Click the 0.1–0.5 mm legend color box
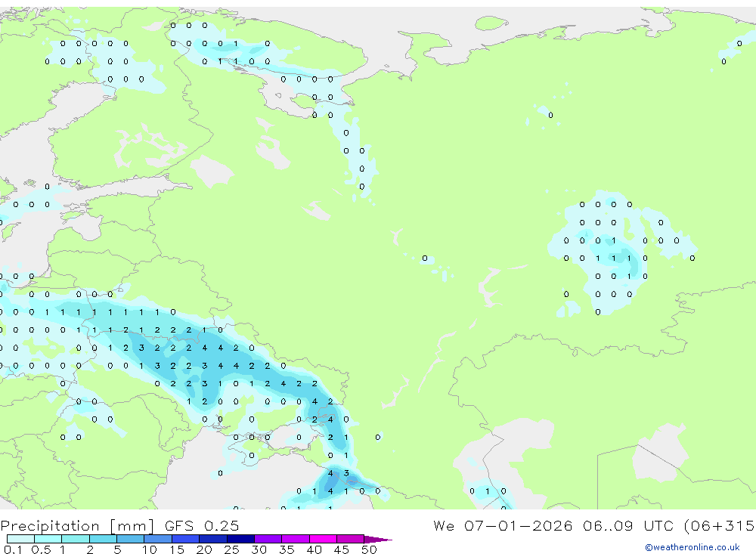756x554 pixels. 20,539
